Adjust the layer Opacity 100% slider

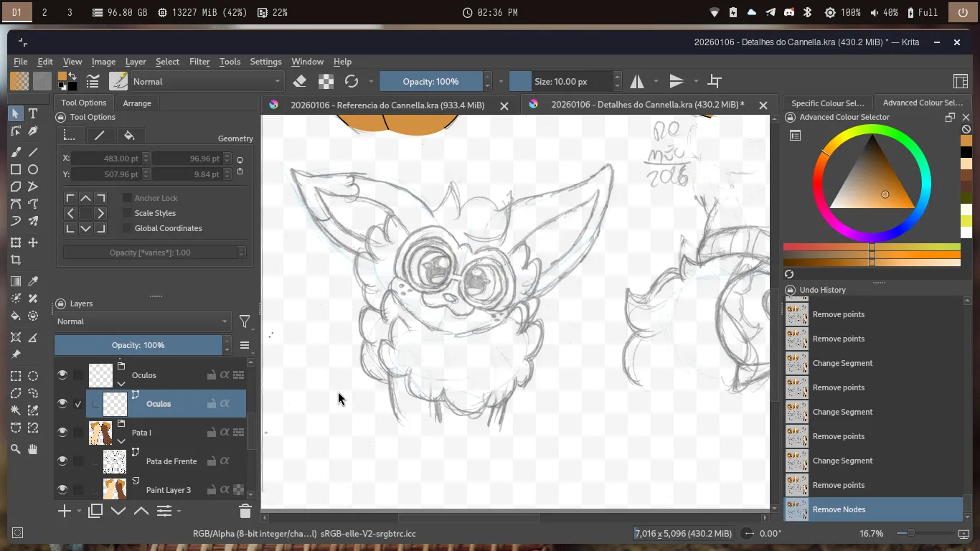[138, 345]
